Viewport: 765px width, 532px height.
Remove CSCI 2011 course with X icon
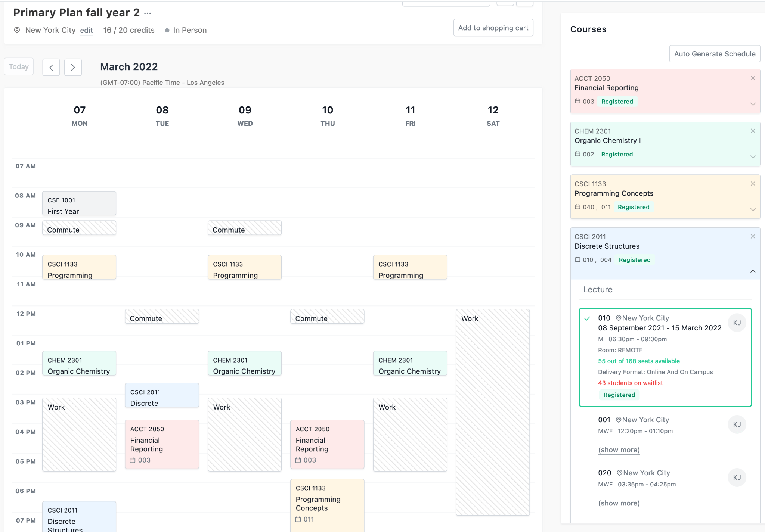[x=753, y=236]
